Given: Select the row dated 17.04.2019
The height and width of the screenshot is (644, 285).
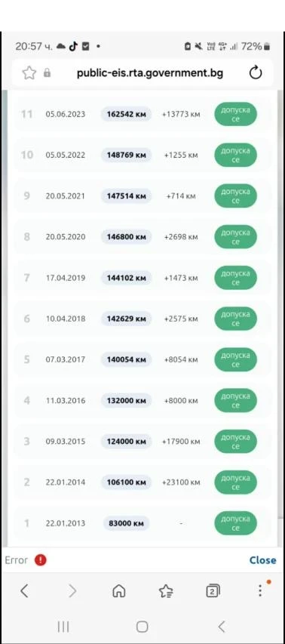Looking at the screenshot, I should [142, 278].
